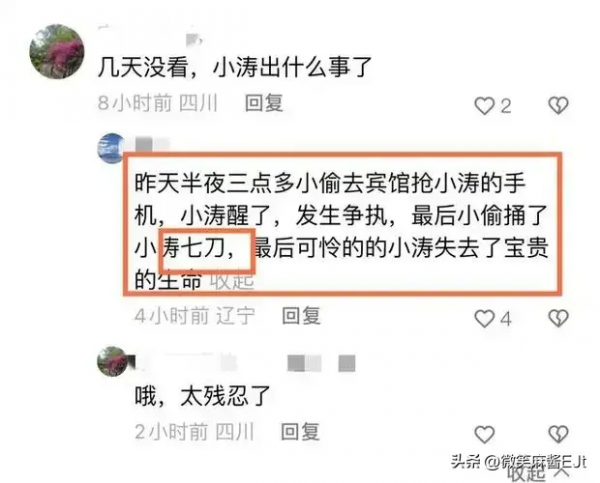This screenshot has height=483, width=600.
Task: Open the small flower avatar of last reply
Action: pyautogui.click(x=112, y=361)
